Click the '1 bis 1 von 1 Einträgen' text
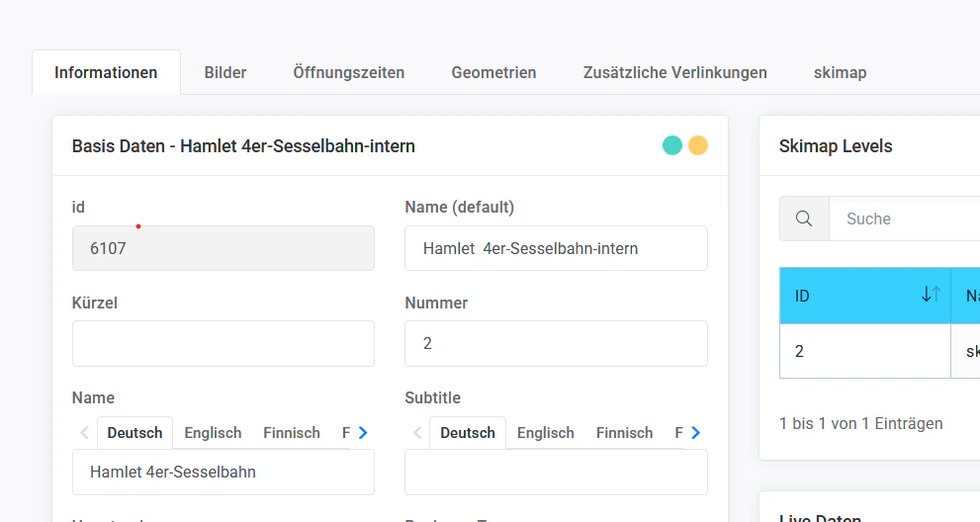Viewport: 980px width, 522px height. coord(860,423)
